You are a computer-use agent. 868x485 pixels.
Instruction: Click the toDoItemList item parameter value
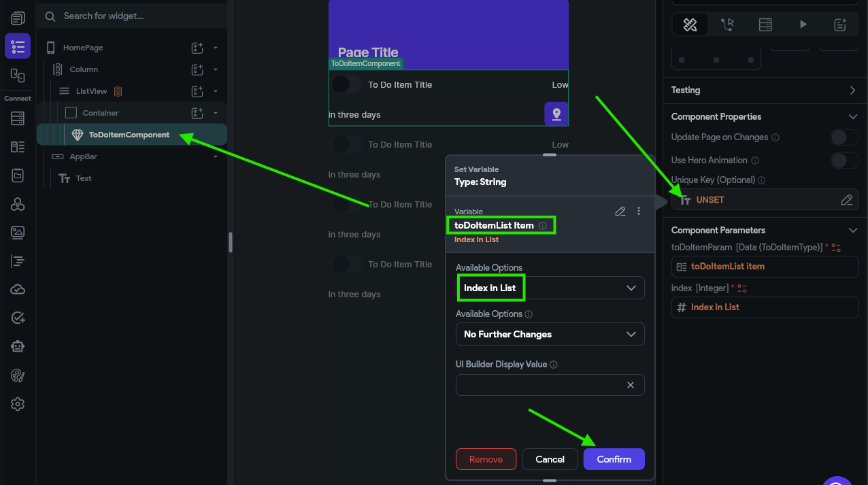pos(765,267)
